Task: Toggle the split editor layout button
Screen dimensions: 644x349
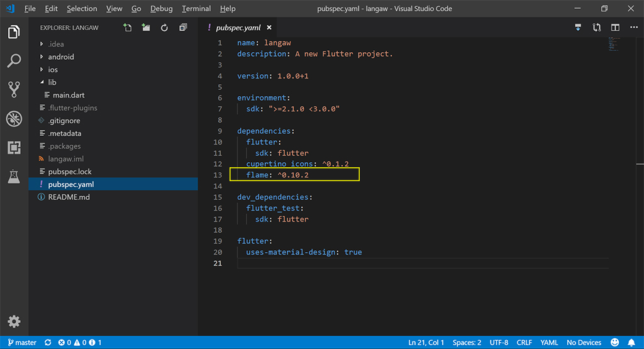Action: 615,28
